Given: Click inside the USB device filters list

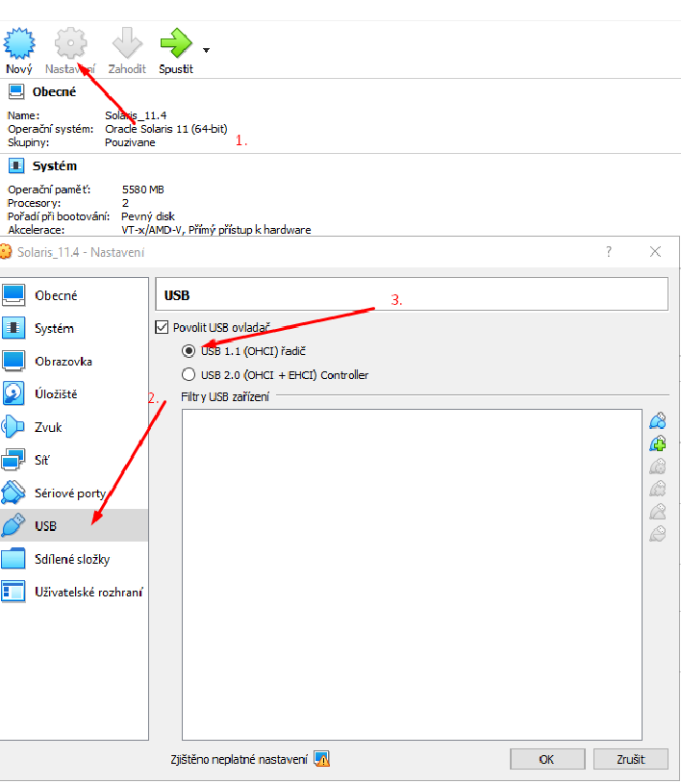Looking at the screenshot, I should coord(412,574).
